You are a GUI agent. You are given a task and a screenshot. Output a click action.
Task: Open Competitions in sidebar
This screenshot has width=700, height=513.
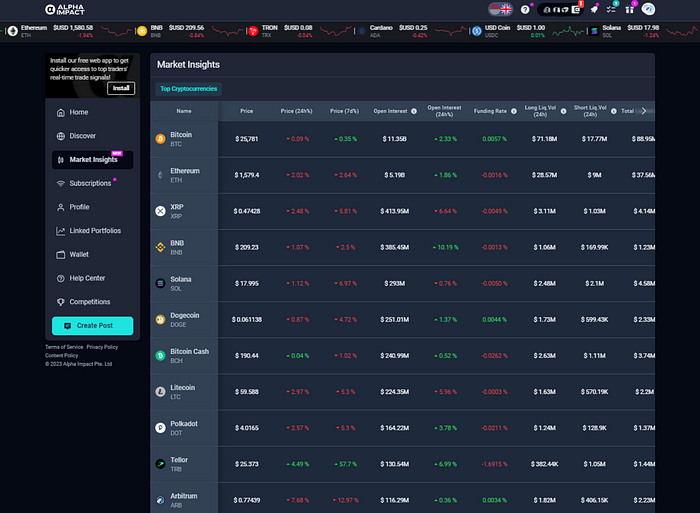92,302
